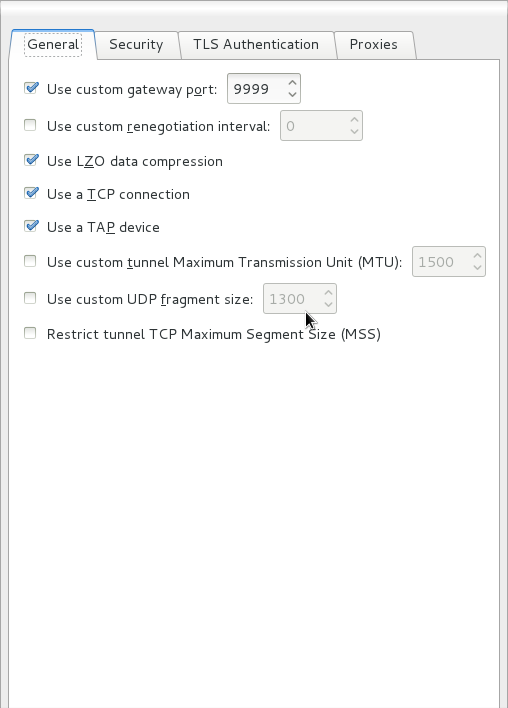This screenshot has height=708, width=508.
Task: Uncheck Use custom gateway port
Action: [31, 88]
